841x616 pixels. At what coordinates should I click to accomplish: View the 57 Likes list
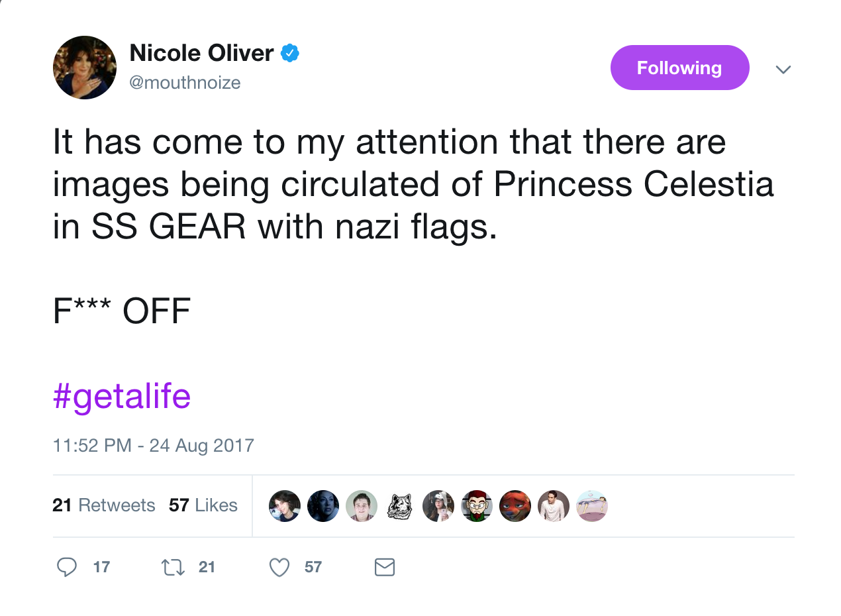203,505
